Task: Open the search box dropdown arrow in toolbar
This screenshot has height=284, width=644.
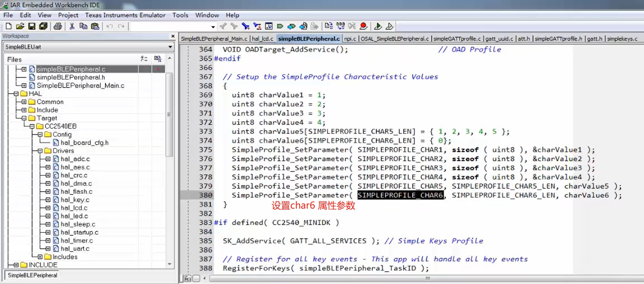Action: [x=213, y=26]
